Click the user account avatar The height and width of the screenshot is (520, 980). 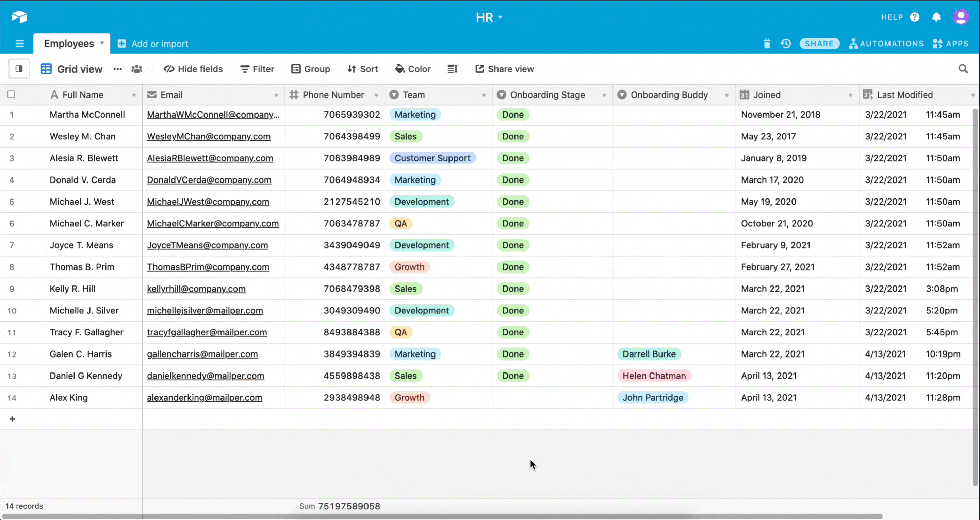click(x=961, y=17)
